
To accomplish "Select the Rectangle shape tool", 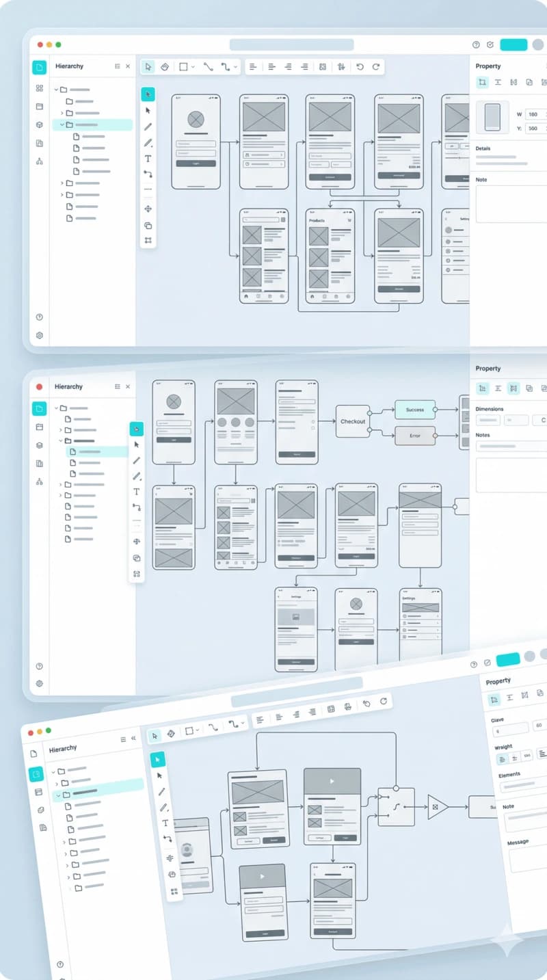I will point(182,66).
